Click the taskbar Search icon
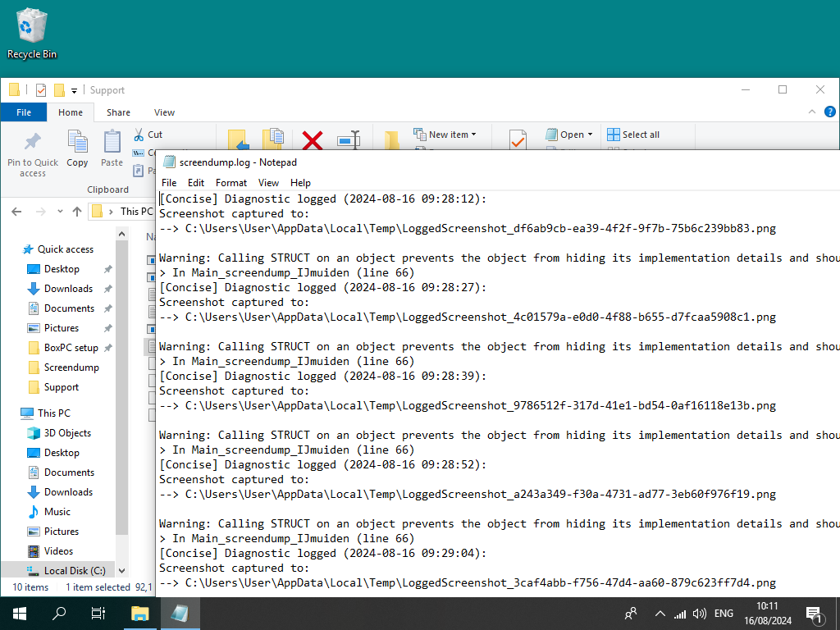The height and width of the screenshot is (630, 840). tap(59, 614)
